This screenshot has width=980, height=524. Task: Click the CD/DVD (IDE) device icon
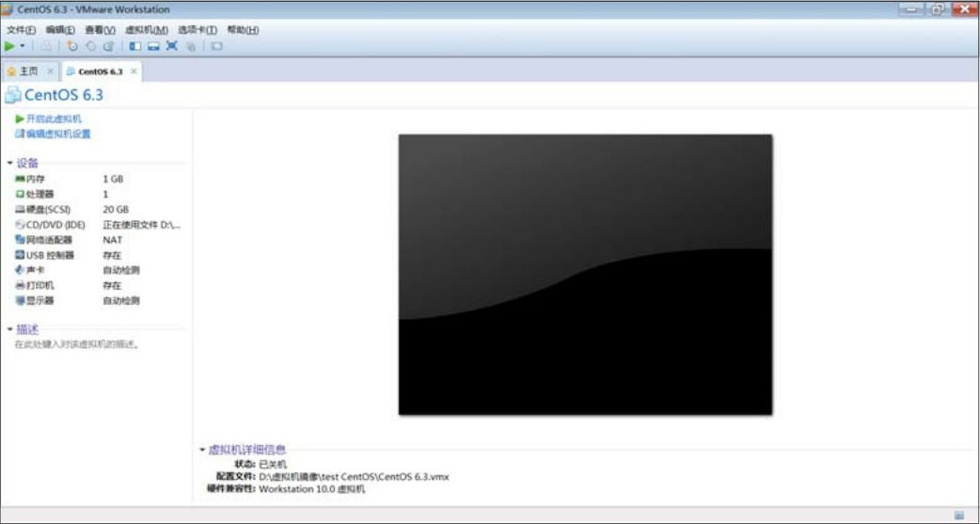click(x=20, y=225)
